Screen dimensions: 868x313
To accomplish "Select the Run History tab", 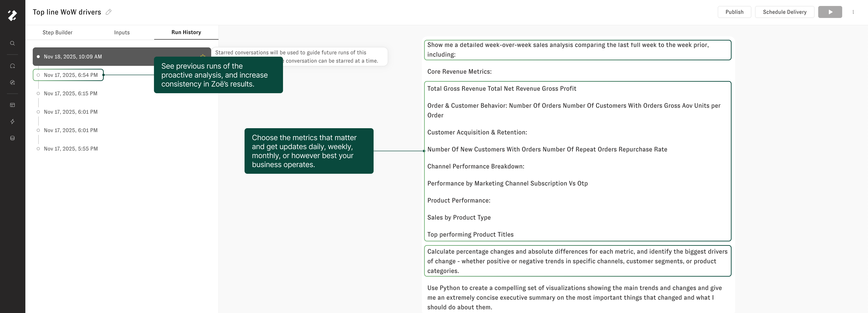I will click(186, 32).
